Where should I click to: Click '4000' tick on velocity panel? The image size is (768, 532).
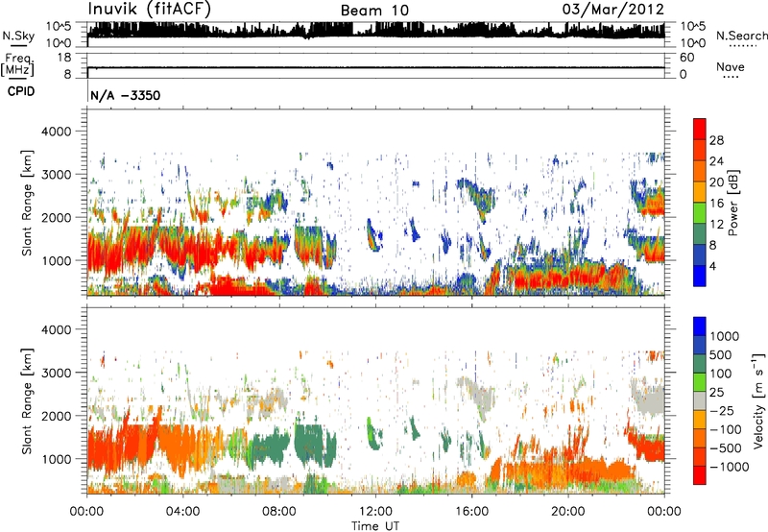click(56, 329)
